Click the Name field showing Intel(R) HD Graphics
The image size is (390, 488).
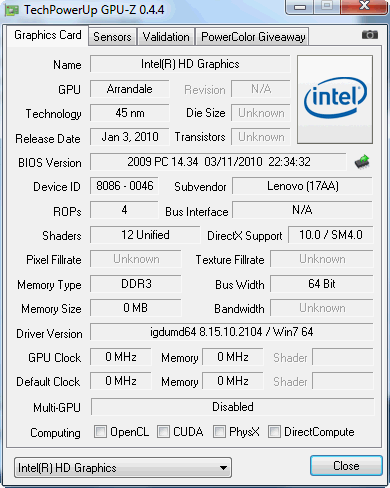pyautogui.click(x=190, y=64)
